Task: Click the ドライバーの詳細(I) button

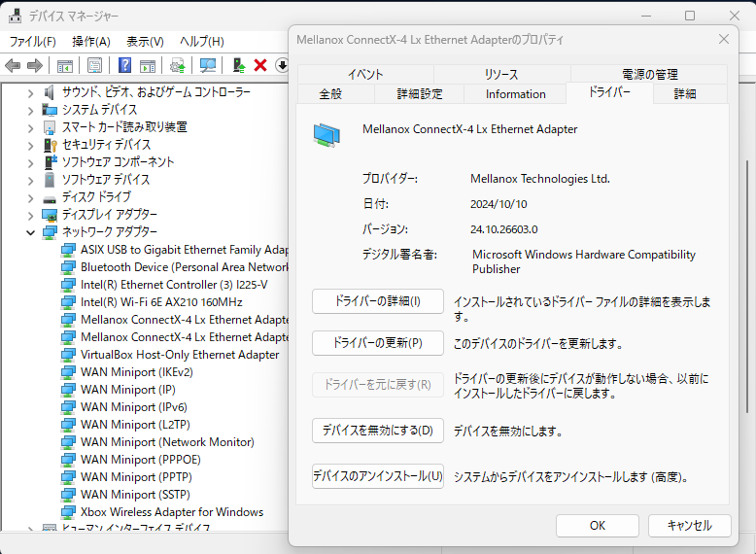Action: pyautogui.click(x=378, y=301)
